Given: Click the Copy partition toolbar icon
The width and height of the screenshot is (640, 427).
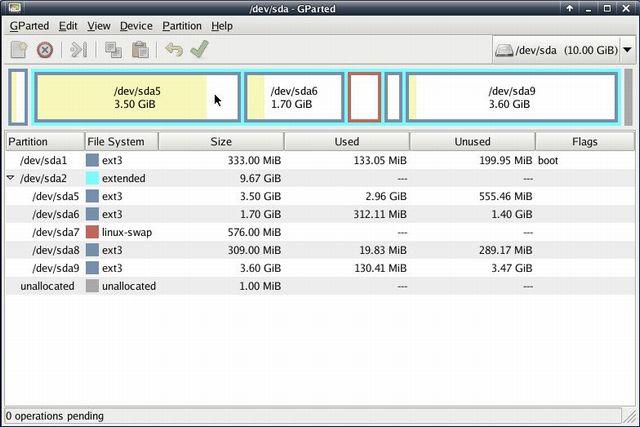Looking at the screenshot, I should click(113, 50).
